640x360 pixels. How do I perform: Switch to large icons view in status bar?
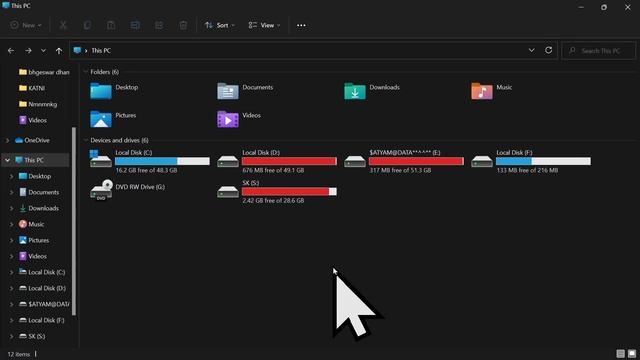pos(632,353)
